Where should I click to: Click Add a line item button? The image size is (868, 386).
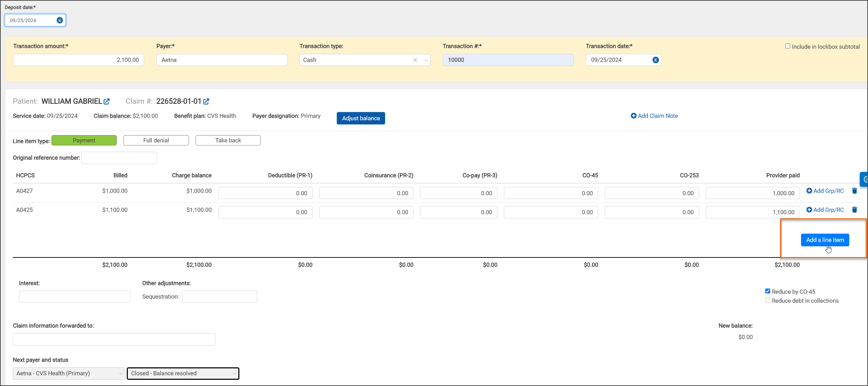click(x=825, y=240)
